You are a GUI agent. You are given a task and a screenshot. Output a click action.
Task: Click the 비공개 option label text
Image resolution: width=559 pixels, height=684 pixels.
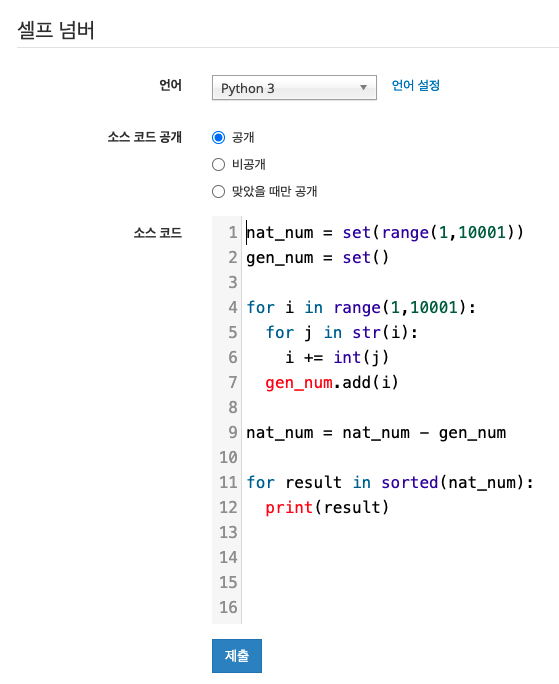coord(249,164)
